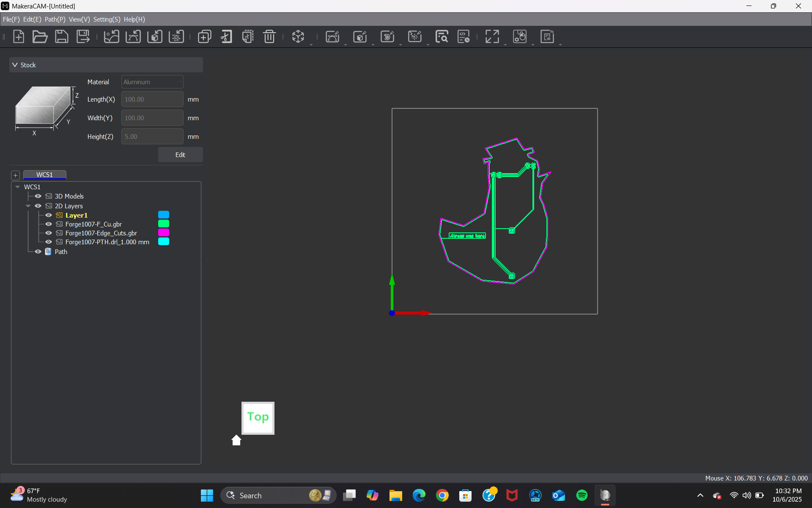Open the Material dropdown

pos(152,82)
